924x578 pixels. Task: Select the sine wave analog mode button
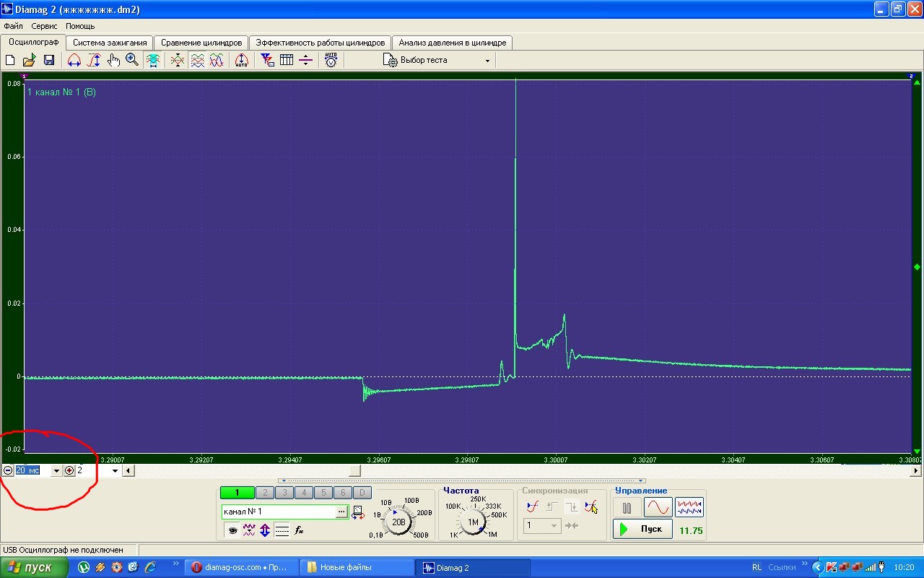658,508
